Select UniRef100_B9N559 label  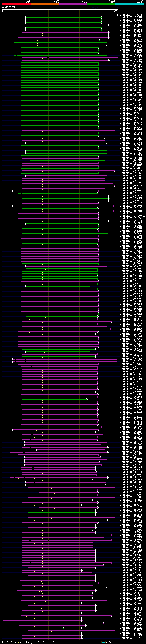click(131, 625)
